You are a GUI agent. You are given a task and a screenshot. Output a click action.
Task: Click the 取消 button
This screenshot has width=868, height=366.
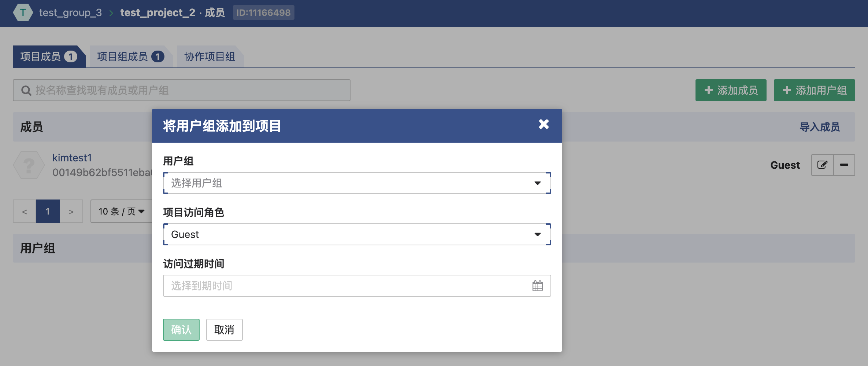click(224, 330)
